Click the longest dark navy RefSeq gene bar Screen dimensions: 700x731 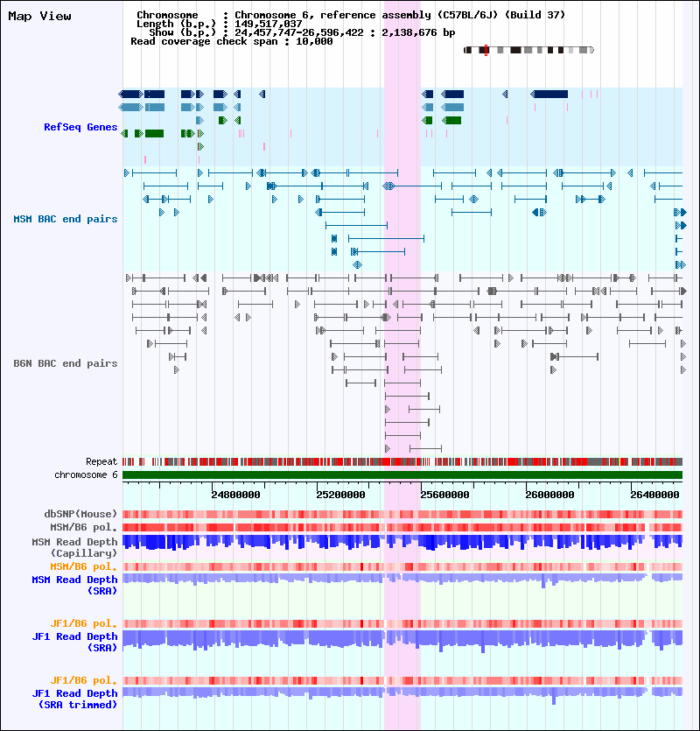tap(549, 95)
